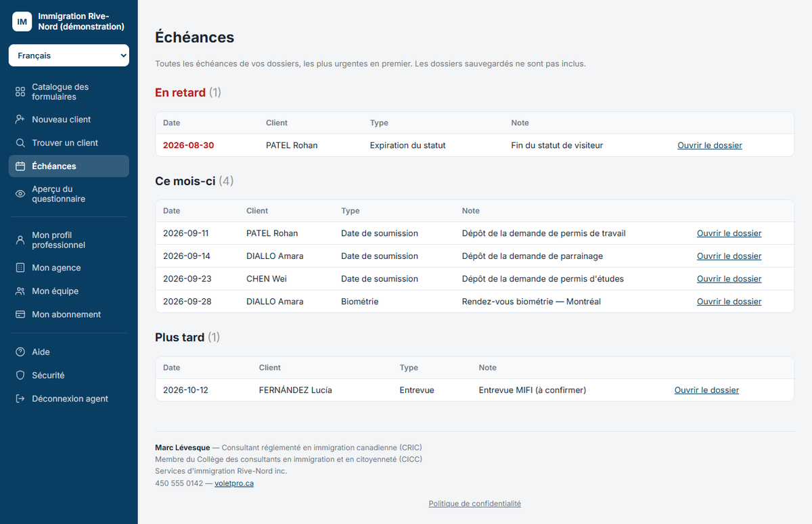Click the Mon abonnement card icon

pos(20,314)
